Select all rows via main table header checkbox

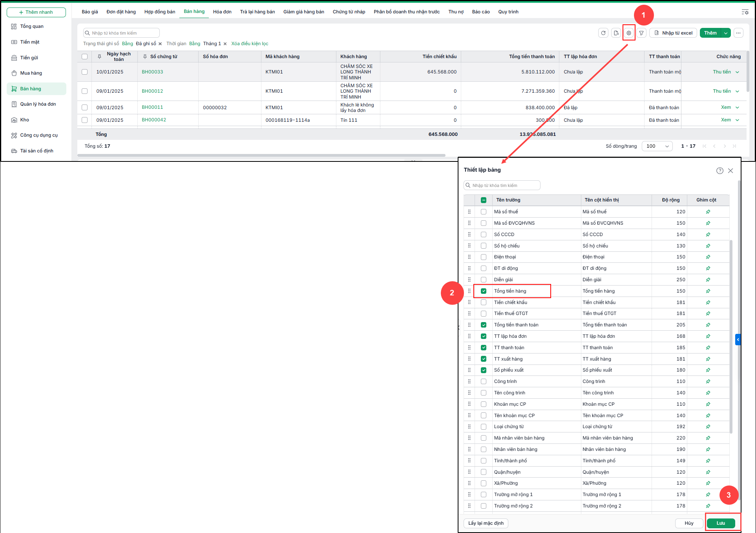point(84,57)
